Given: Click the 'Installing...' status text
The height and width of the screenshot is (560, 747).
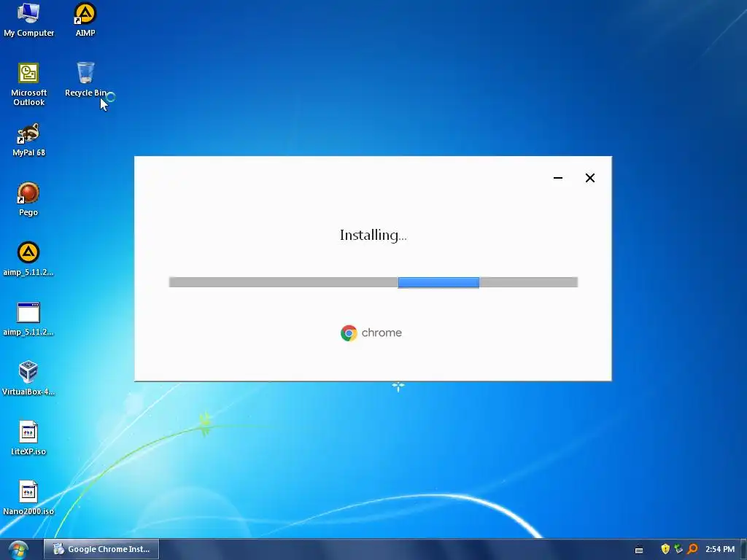Looking at the screenshot, I should point(373,236).
